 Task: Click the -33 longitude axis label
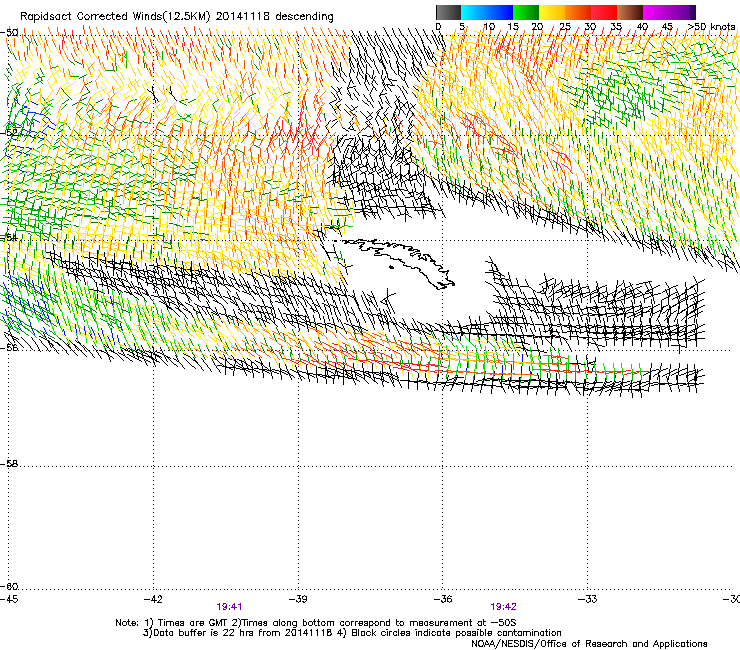[x=587, y=599]
